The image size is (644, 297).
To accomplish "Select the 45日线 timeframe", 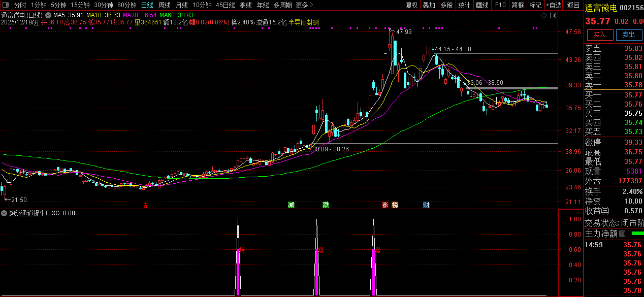I will pyautogui.click(x=226, y=5).
